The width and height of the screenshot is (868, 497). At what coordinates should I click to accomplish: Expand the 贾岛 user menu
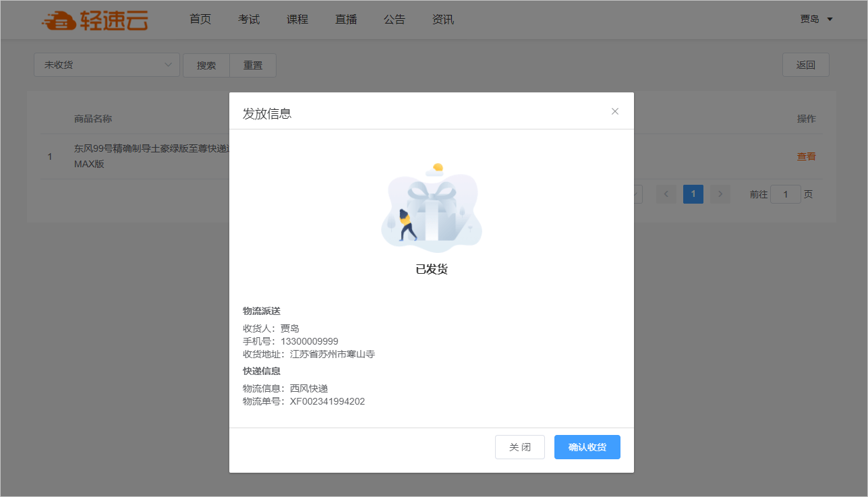(x=816, y=20)
